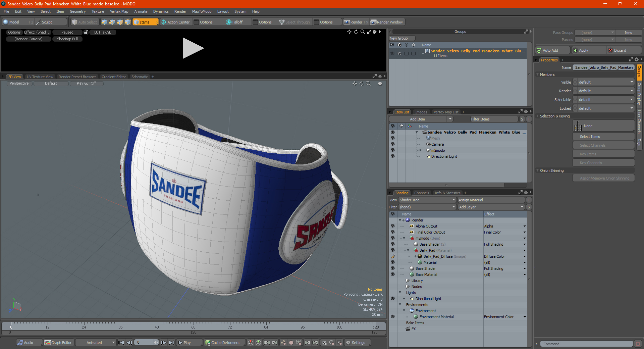Switch to Images tab
Screen dimensions: 644x349
click(421, 112)
